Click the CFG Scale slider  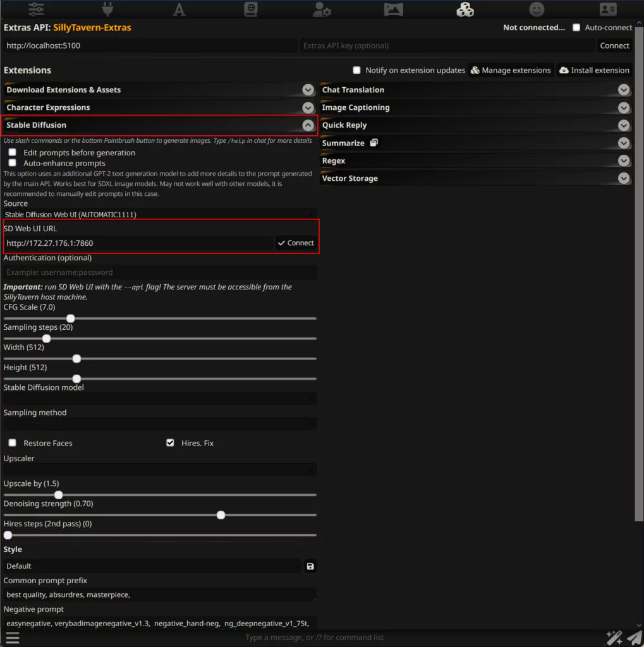point(159,318)
